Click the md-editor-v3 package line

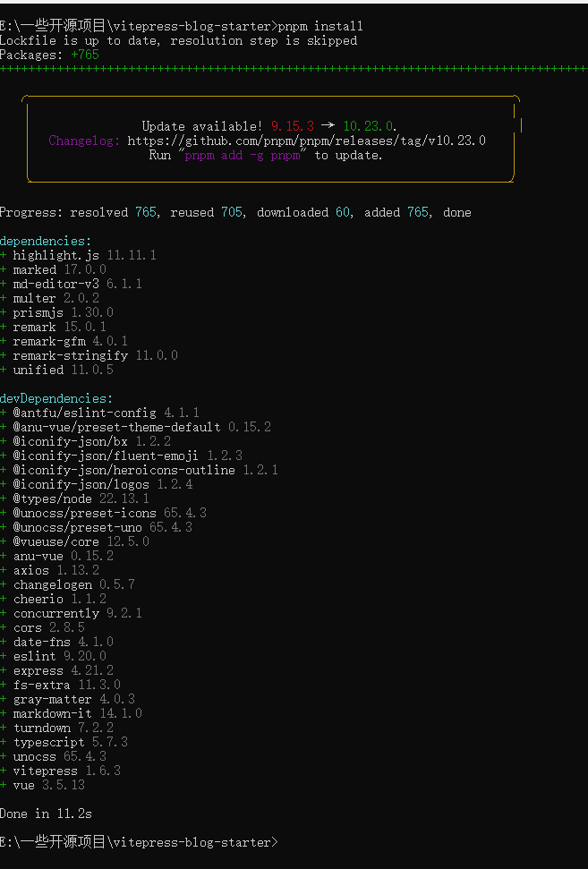(77, 284)
